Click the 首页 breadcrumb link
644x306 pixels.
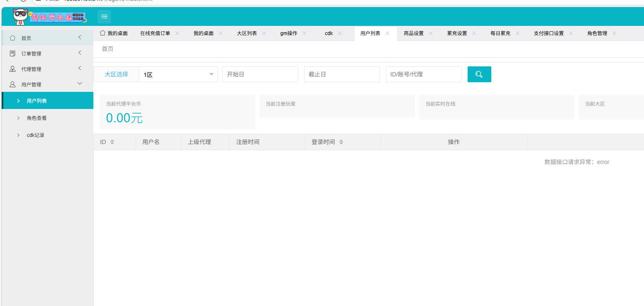pos(106,48)
